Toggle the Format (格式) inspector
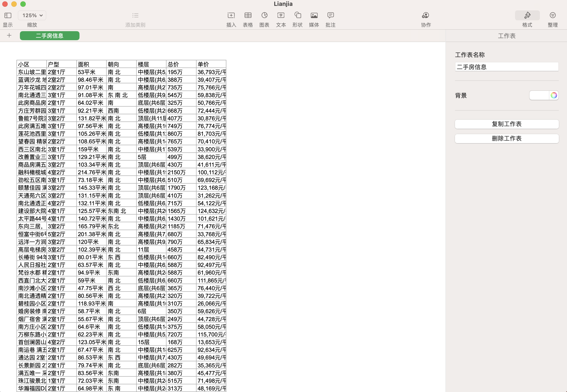This screenshot has width=567, height=392. [527, 16]
